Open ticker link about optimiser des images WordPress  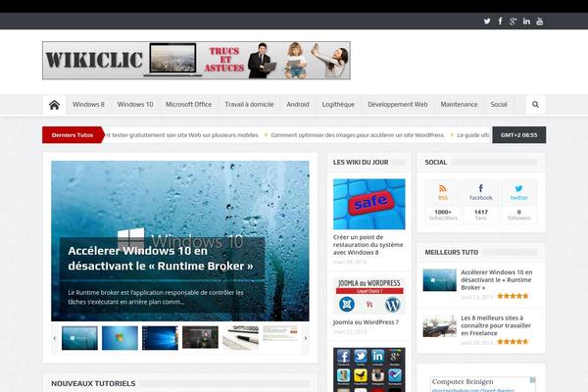pos(357,134)
